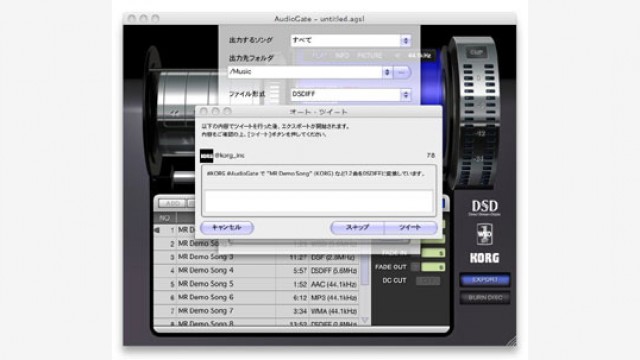This screenshot has height=360, width=640.
Task: Click the browse button next to /Music
Action: click(402, 72)
